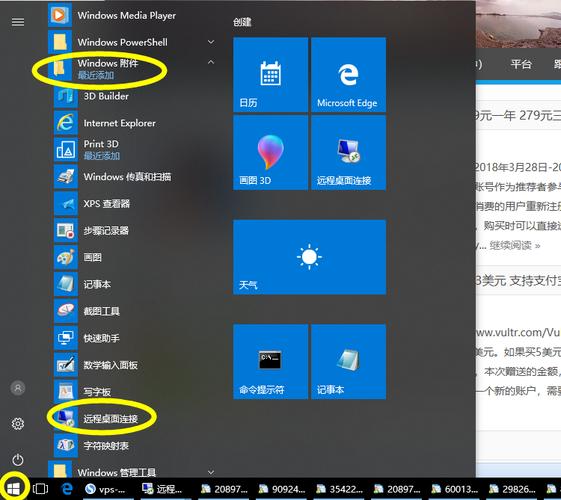Click the 远程桌面连接 tile
The height and width of the screenshot is (500, 561).
[348, 152]
